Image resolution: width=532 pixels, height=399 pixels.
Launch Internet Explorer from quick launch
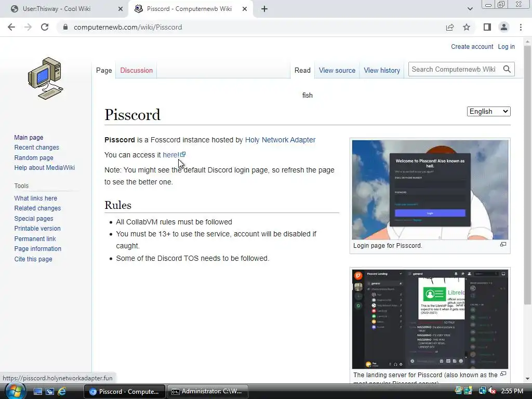pos(62,392)
